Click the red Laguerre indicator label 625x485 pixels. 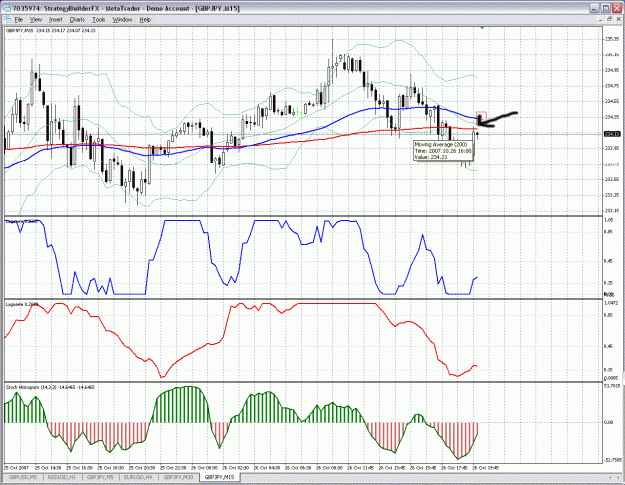pos(22,304)
